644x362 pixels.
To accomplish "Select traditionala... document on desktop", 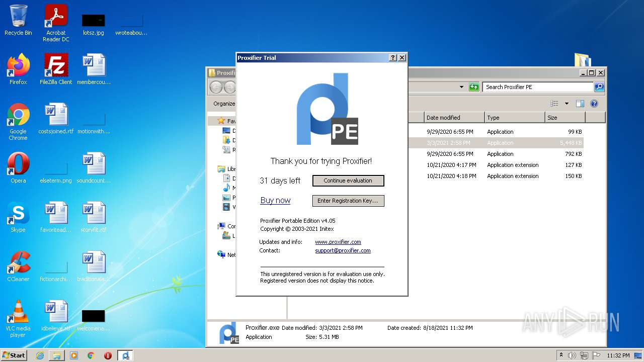I will (94, 266).
